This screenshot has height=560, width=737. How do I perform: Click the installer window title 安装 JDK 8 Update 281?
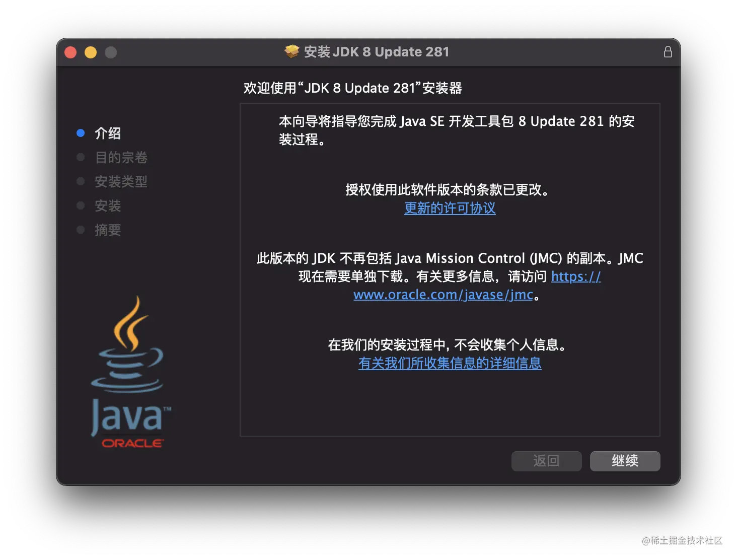(375, 51)
